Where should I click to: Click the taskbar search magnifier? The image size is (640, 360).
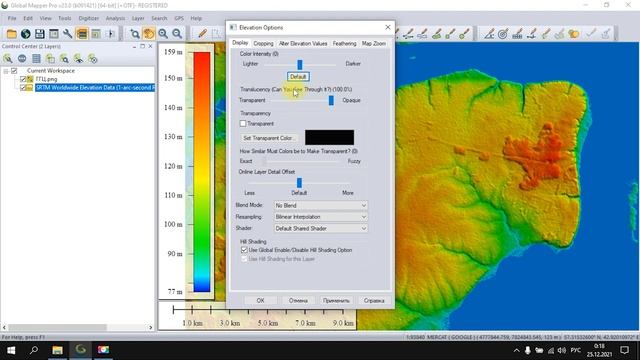[34, 350]
